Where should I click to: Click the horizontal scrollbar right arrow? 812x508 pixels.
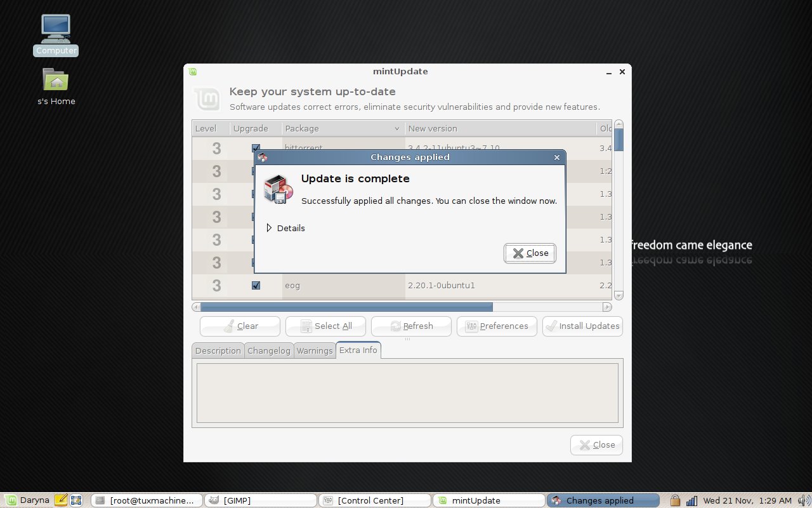607,307
